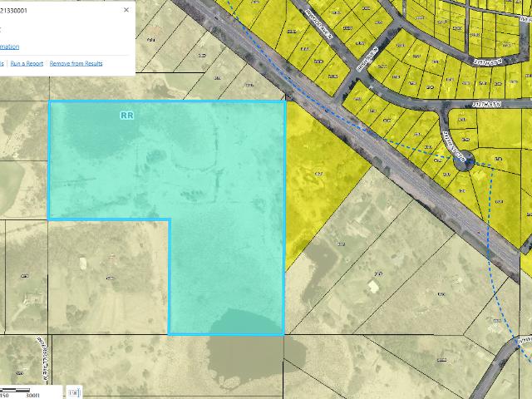Select the cyan highlighted RR parcel
The width and height of the screenshot is (532, 399).
coord(224,249)
